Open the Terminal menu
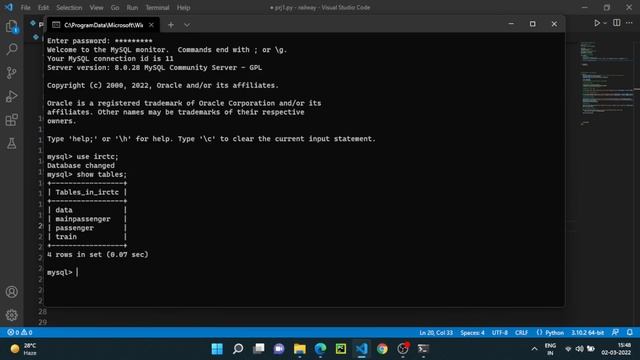The width and height of the screenshot is (640, 360). (x=157, y=7)
